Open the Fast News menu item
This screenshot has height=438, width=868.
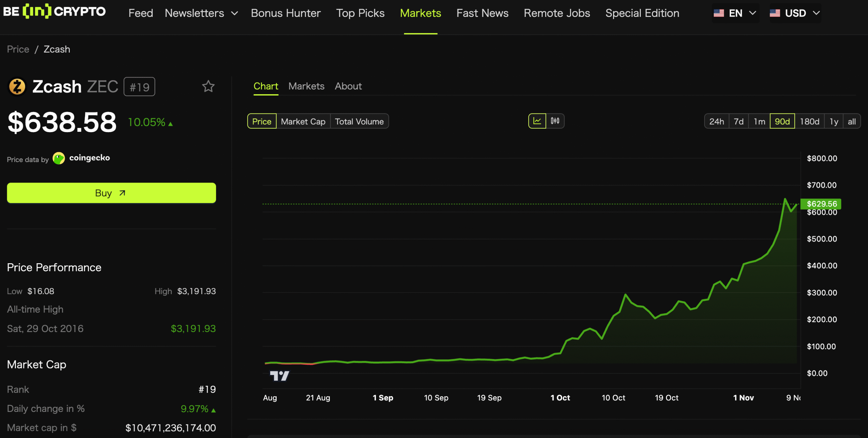(482, 13)
